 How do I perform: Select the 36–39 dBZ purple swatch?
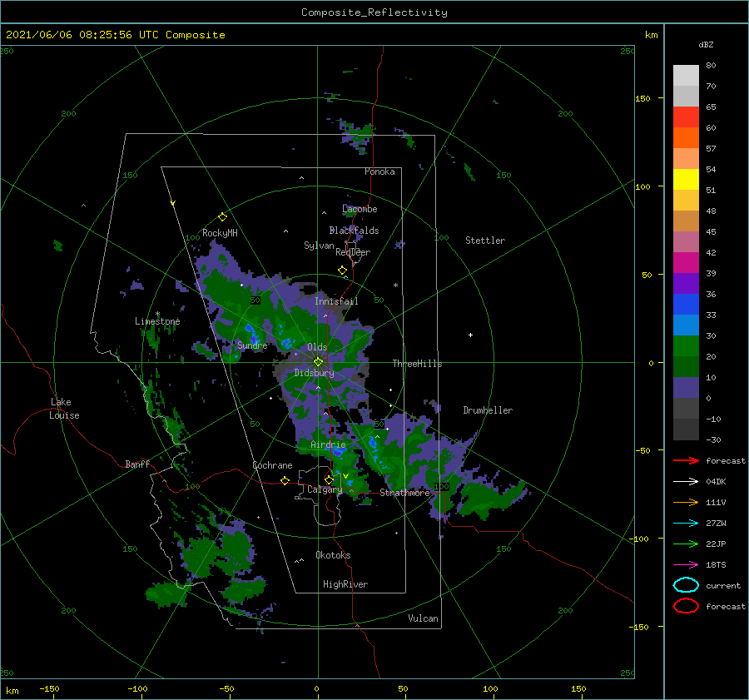click(x=686, y=283)
